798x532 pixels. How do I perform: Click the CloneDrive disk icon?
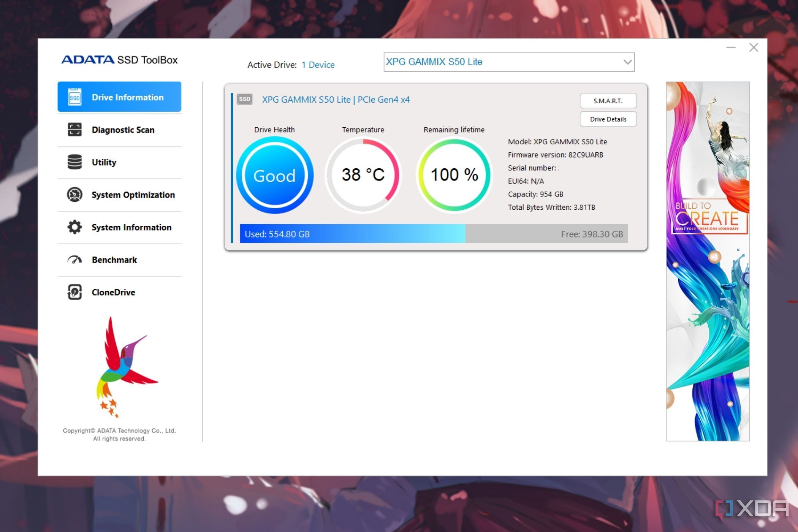(x=74, y=292)
